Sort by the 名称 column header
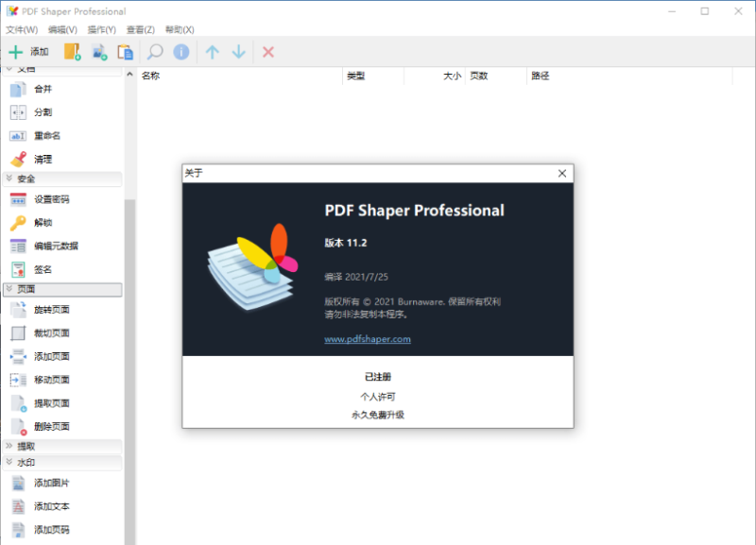 point(240,77)
